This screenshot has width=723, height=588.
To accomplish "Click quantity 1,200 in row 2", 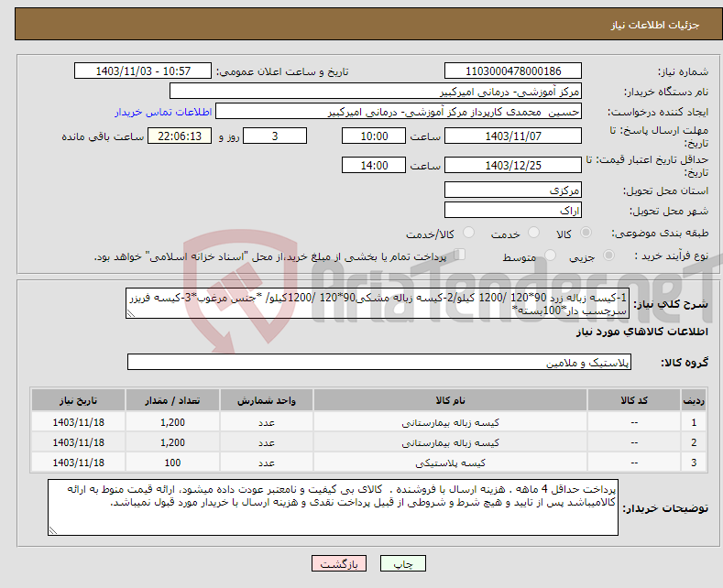I will 172,442.
